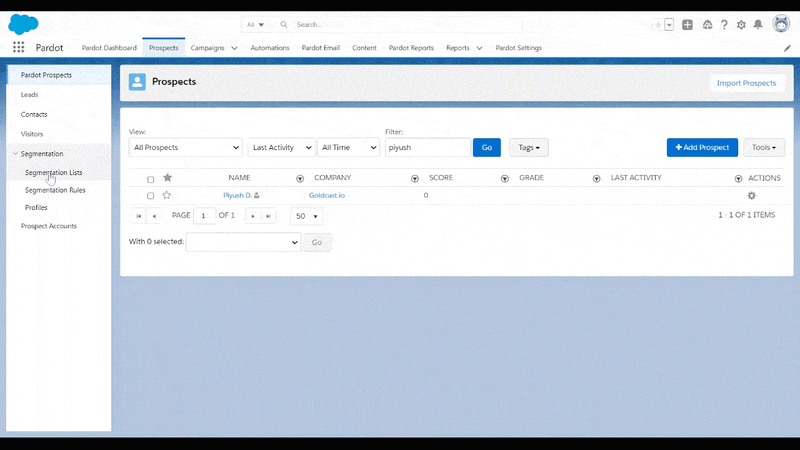The width and height of the screenshot is (800, 450).
Task: Open the SCORE column filter icon
Action: 505,179
